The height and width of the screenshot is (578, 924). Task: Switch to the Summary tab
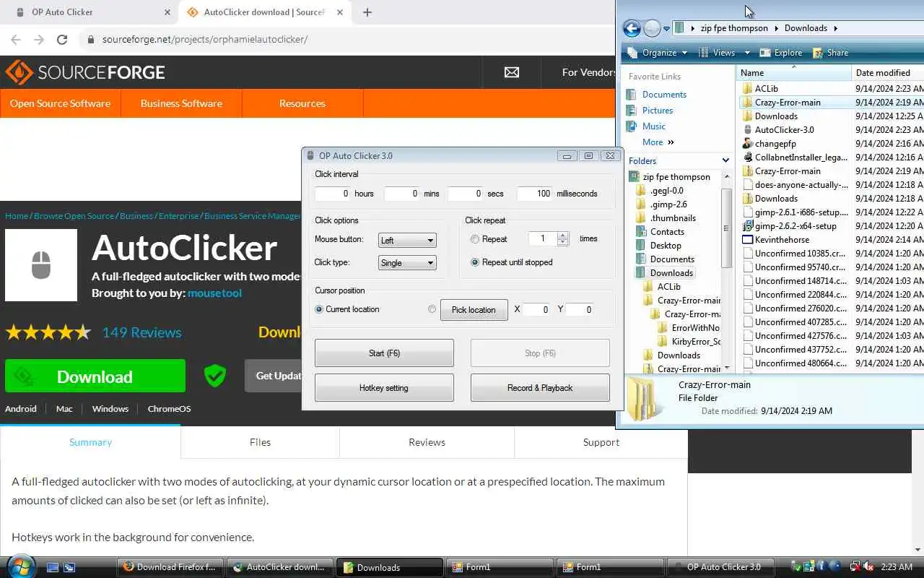(x=90, y=442)
